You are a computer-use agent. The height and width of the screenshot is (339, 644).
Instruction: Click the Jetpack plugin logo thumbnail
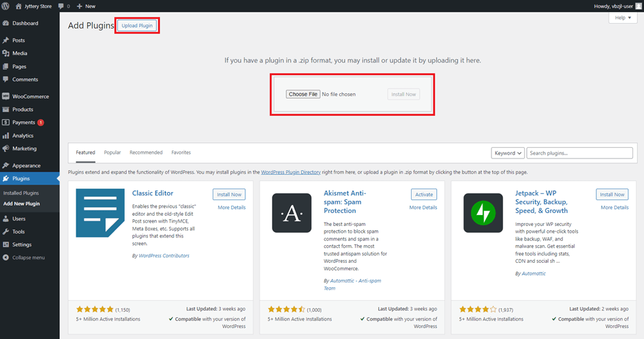click(x=483, y=213)
